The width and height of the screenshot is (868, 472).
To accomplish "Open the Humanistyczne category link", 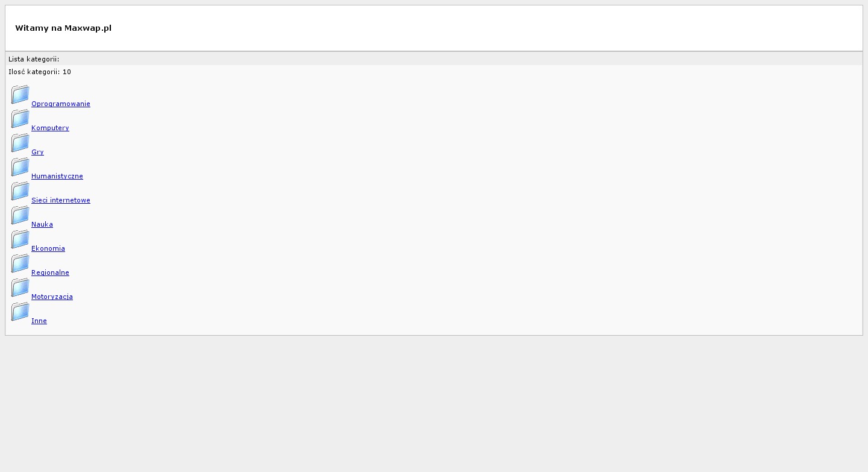I will [x=57, y=176].
